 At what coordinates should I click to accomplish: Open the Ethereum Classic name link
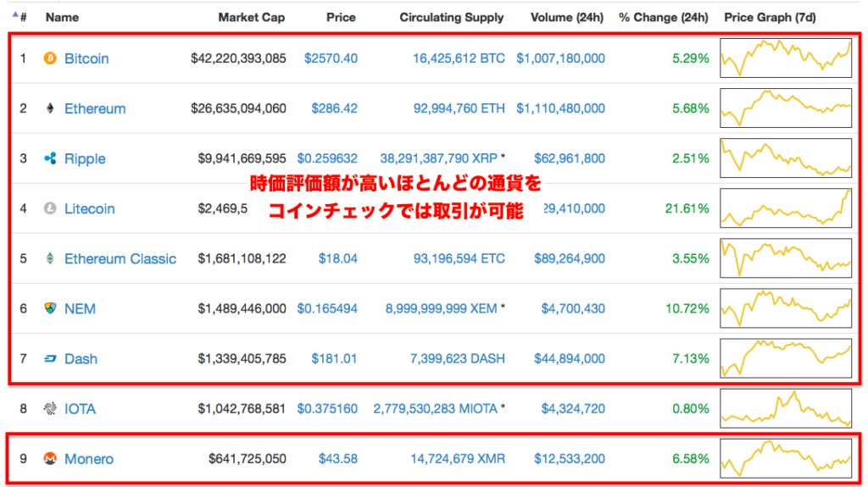tap(120, 259)
